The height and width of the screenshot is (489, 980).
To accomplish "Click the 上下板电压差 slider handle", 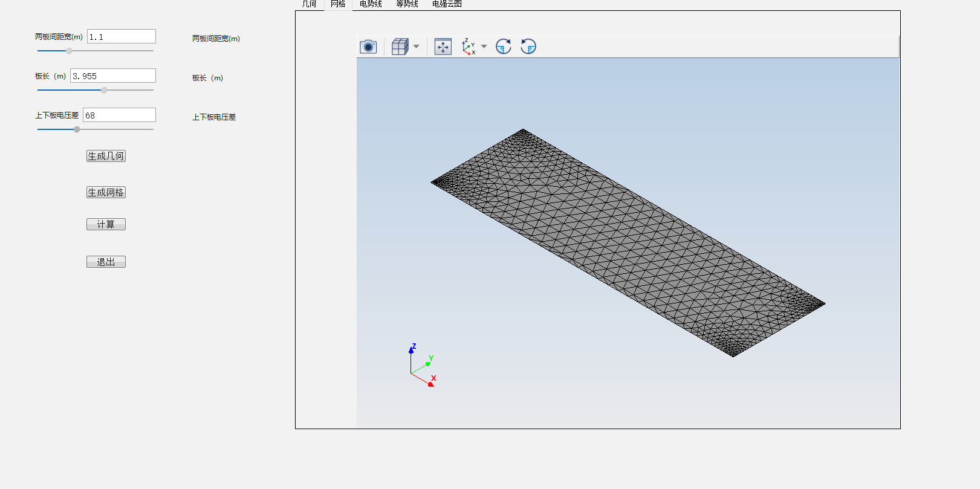I will click(77, 129).
